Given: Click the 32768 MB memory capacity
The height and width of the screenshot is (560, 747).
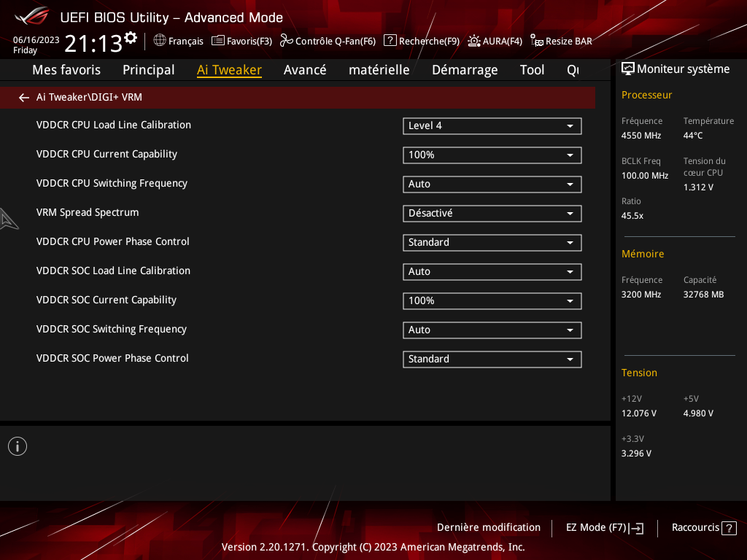Looking at the screenshot, I should pos(704,295).
